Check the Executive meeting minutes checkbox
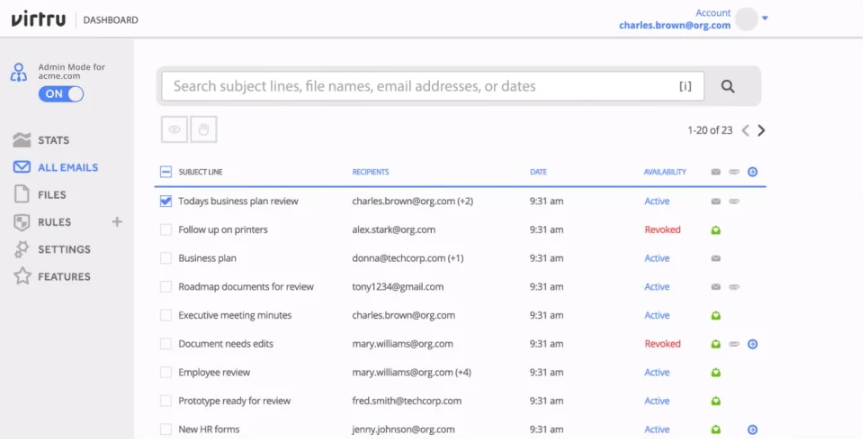863x439 pixels. tap(166, 315)
